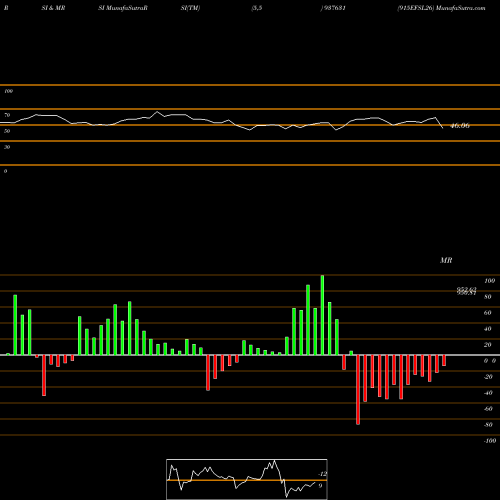Click the MR panel label
This screenshot has height=500, width=500.
coord(446,260)
